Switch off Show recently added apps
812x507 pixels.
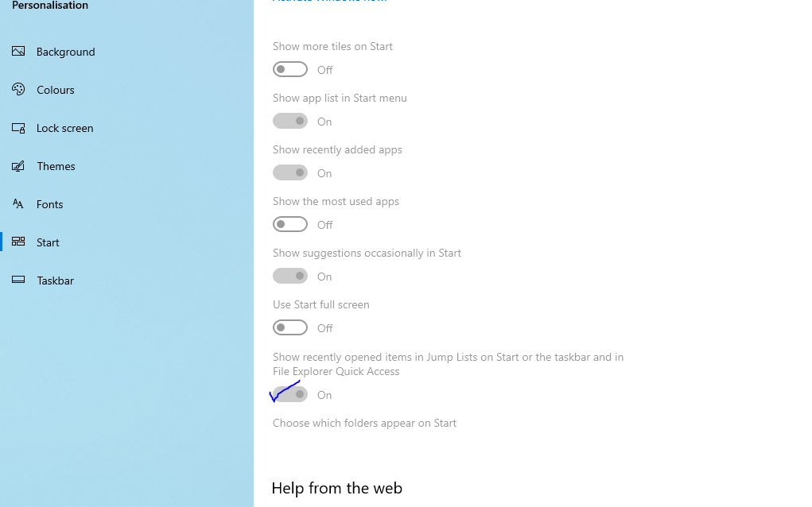point(290,172)
